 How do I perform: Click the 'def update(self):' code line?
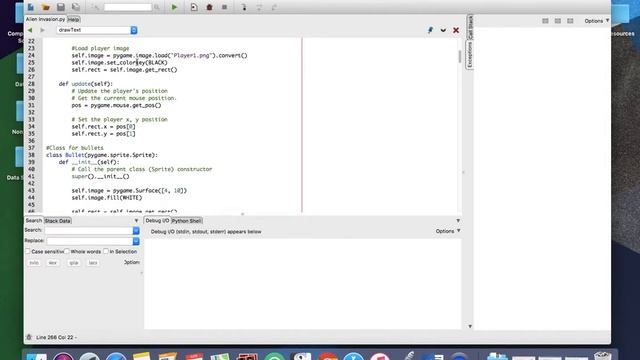[86, 84]
